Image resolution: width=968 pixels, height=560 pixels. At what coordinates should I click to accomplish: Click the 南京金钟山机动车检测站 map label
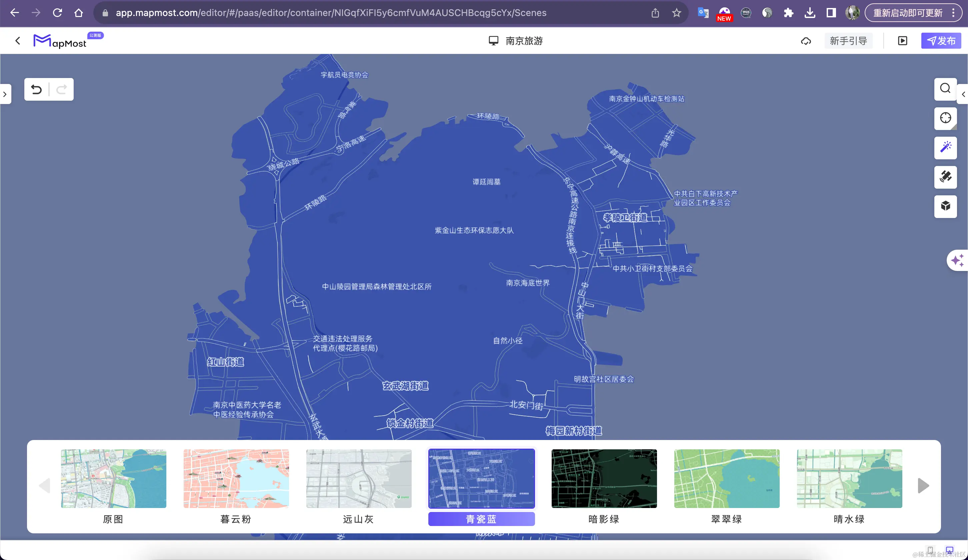point(647,99)
